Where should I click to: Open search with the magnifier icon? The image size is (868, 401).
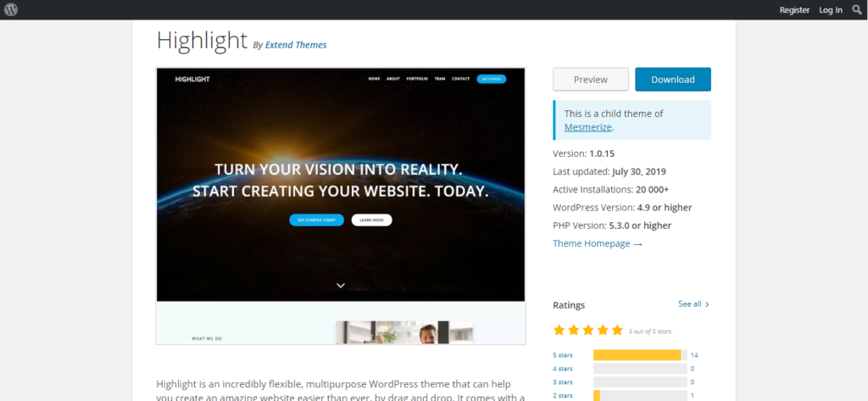pos(856,10)
